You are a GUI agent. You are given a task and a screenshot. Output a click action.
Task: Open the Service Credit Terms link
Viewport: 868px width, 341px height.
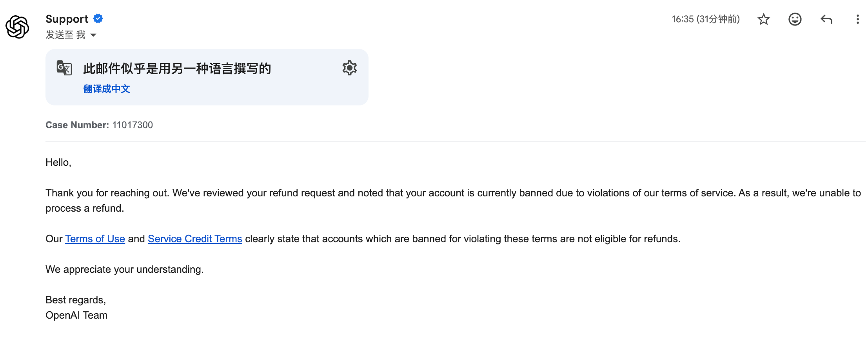point(195,239)
